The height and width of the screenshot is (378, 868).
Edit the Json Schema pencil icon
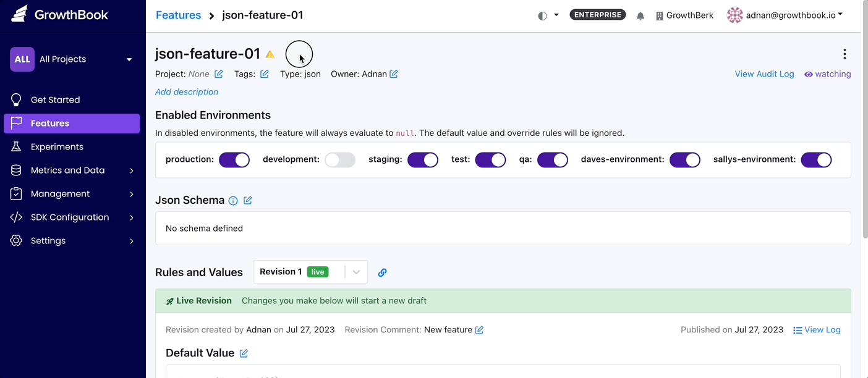tap(248, 200)
